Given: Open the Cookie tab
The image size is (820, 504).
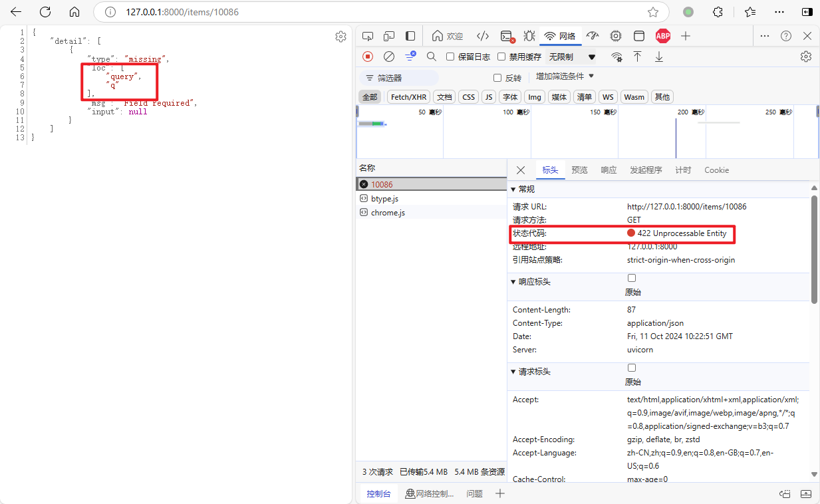Looking at the screenshot, I should coord(716,170).
